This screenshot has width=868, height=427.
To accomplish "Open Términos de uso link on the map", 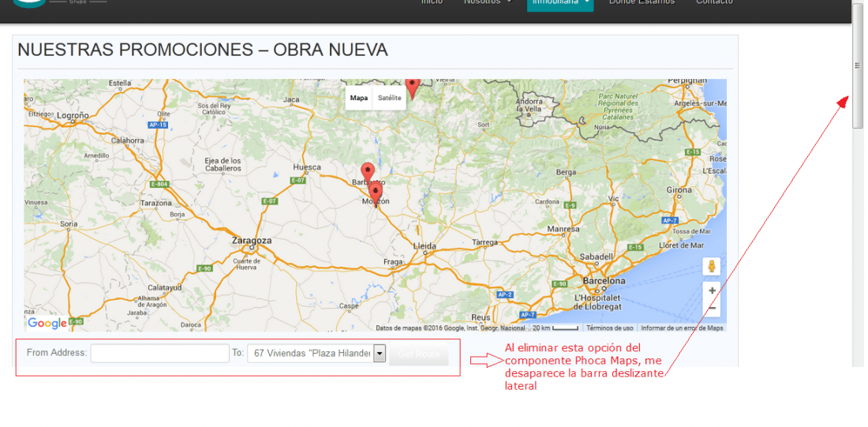I will pyautogui.click(x=609, y=328).
